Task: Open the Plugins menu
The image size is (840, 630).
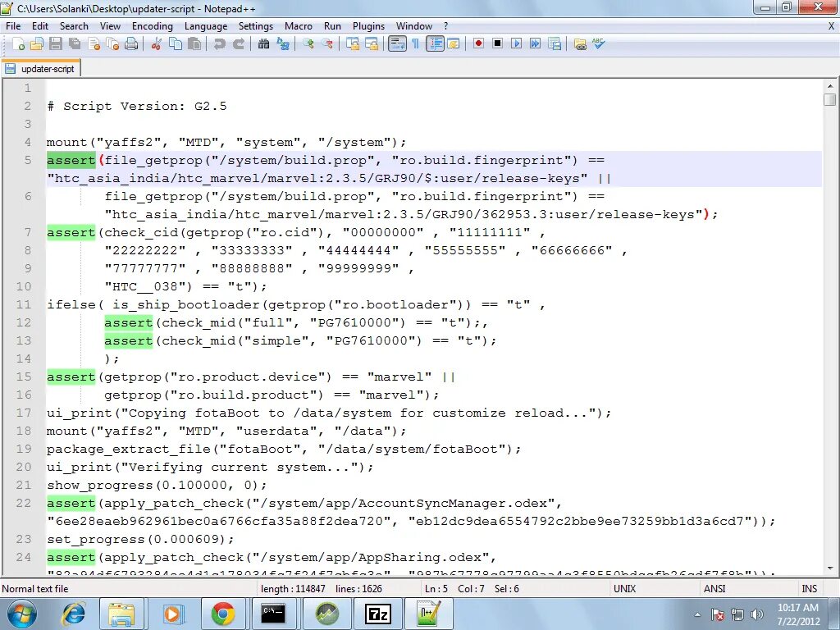Action: (368, 25)
